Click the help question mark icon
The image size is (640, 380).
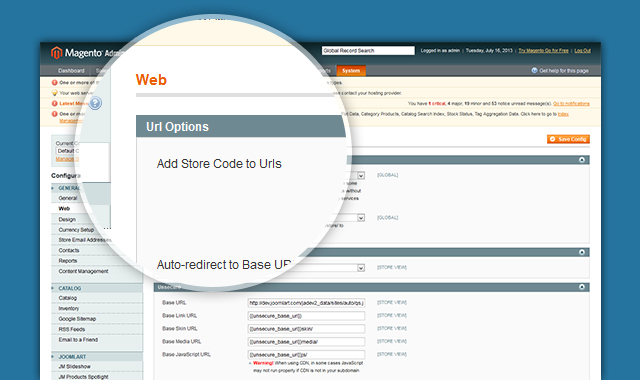(x=95, y=103)
